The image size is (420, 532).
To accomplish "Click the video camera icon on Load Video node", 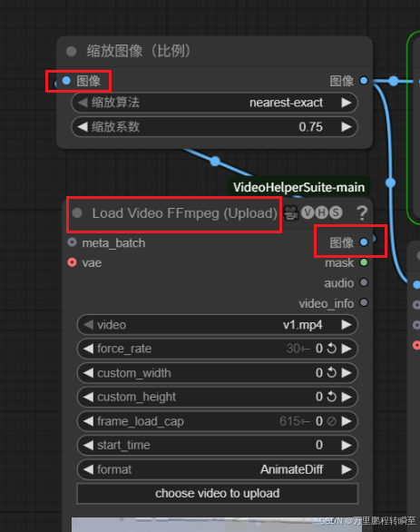I will point(290,213).
